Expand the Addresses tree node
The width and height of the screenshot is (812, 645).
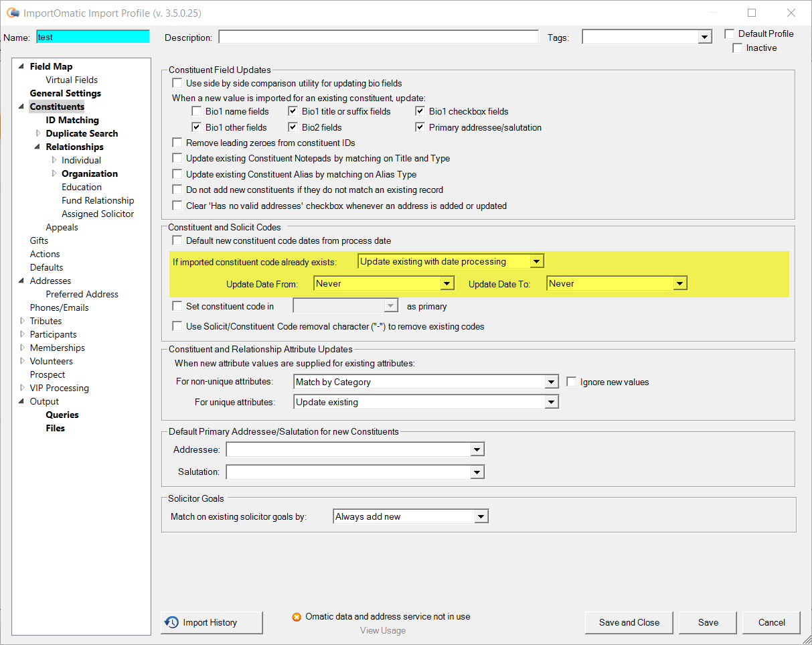coord(22,281)
